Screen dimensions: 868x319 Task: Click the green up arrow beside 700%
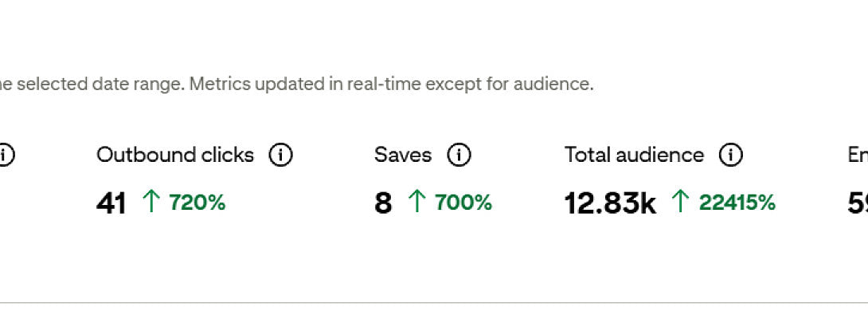[x=416, y=203]
